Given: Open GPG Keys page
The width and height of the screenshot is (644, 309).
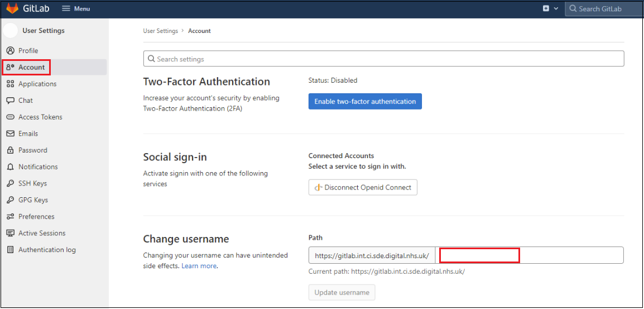Looking at the screenshot, I should pos(33,200).
